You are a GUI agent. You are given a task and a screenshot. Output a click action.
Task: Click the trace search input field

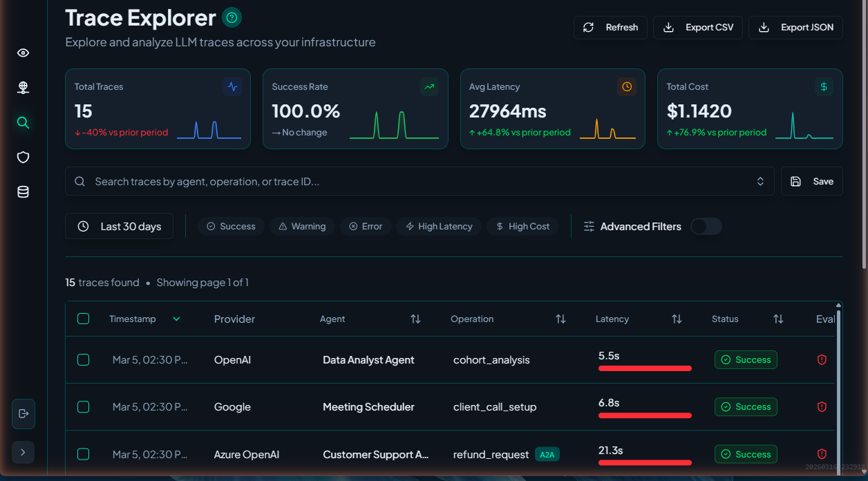415,181
